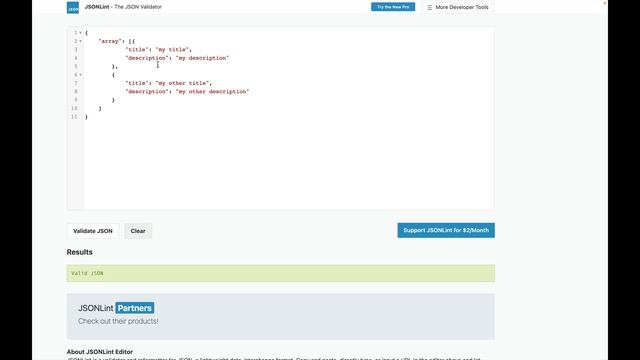
Task: Click the Validate JSON button
Action: tap(93, 231)
